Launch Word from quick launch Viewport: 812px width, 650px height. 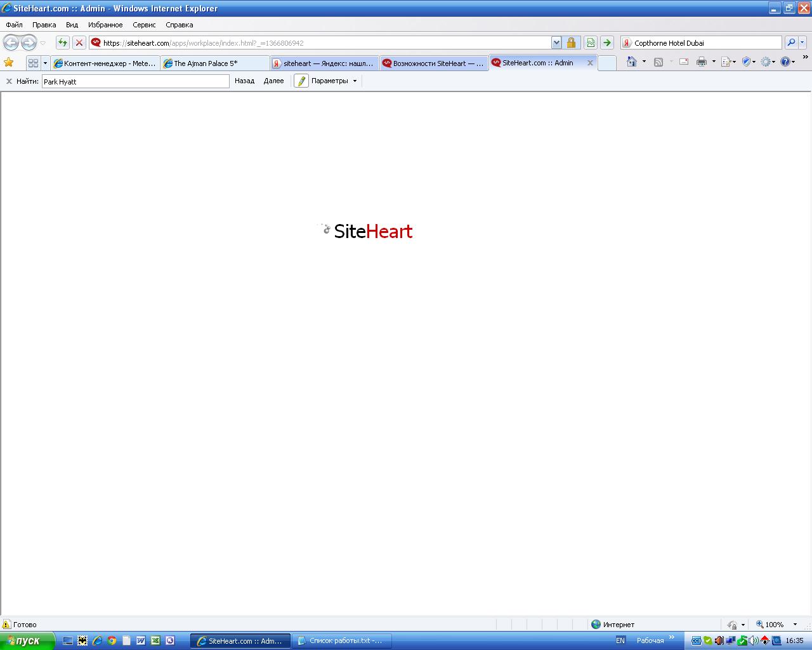tap(141, 640)
